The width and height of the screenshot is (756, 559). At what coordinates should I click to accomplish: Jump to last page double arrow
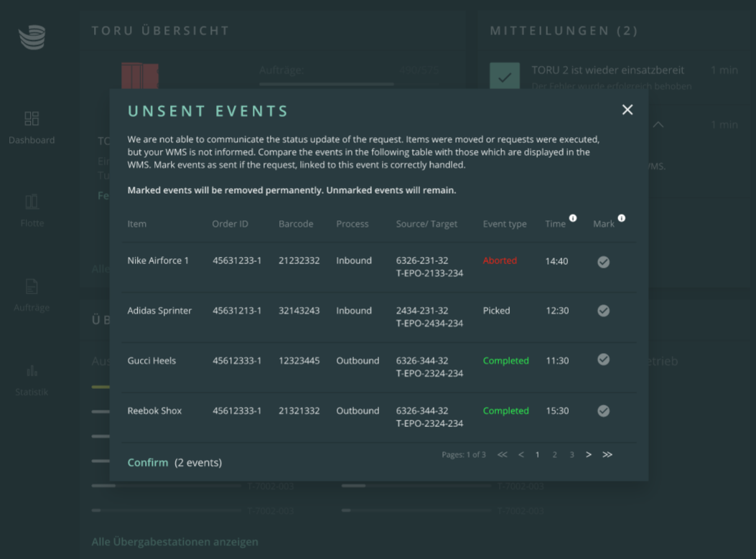point(607,454)
